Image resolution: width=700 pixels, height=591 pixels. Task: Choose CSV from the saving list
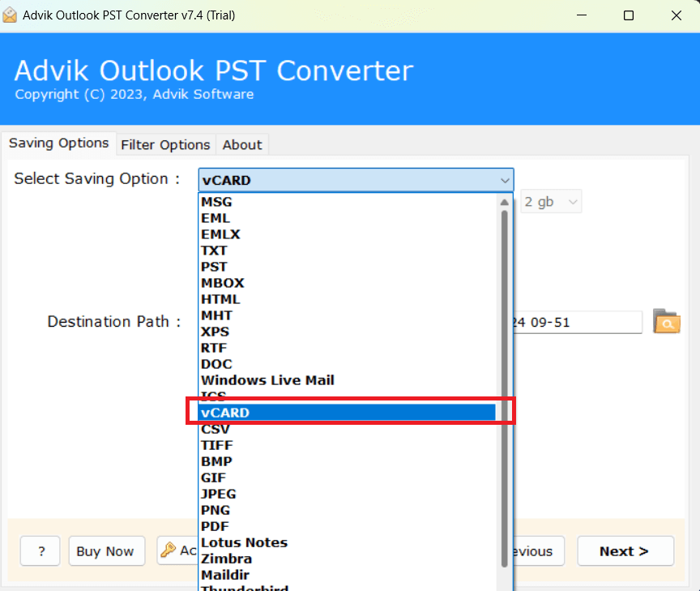[x=348, y=429]
